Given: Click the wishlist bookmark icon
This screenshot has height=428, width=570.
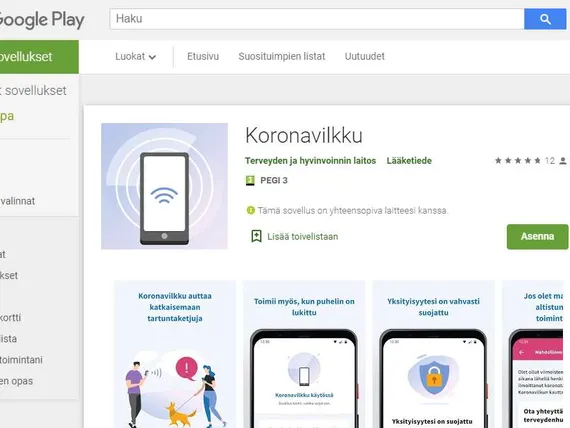Looking at the screenshot, I should (256, 236).
